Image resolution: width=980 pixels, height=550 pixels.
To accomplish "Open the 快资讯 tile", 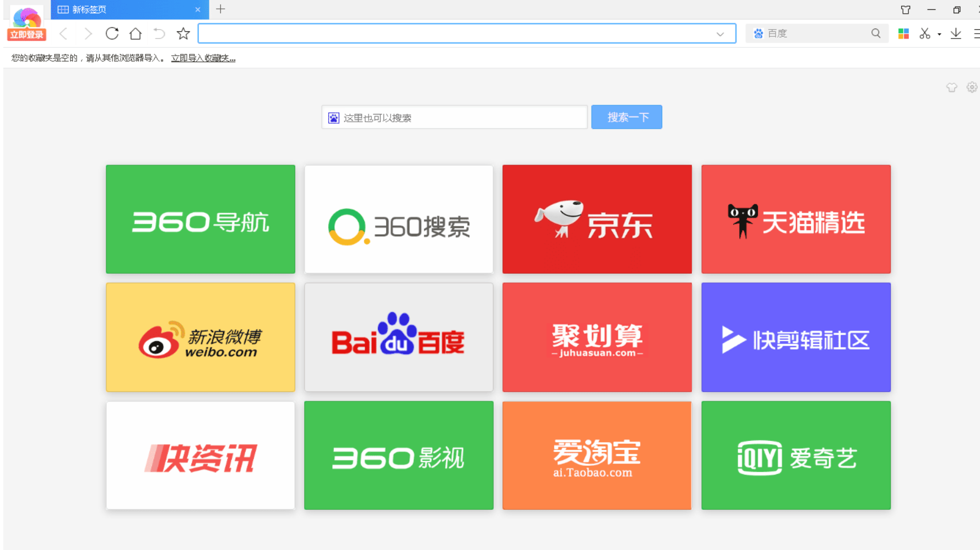I will pos(201,455).
